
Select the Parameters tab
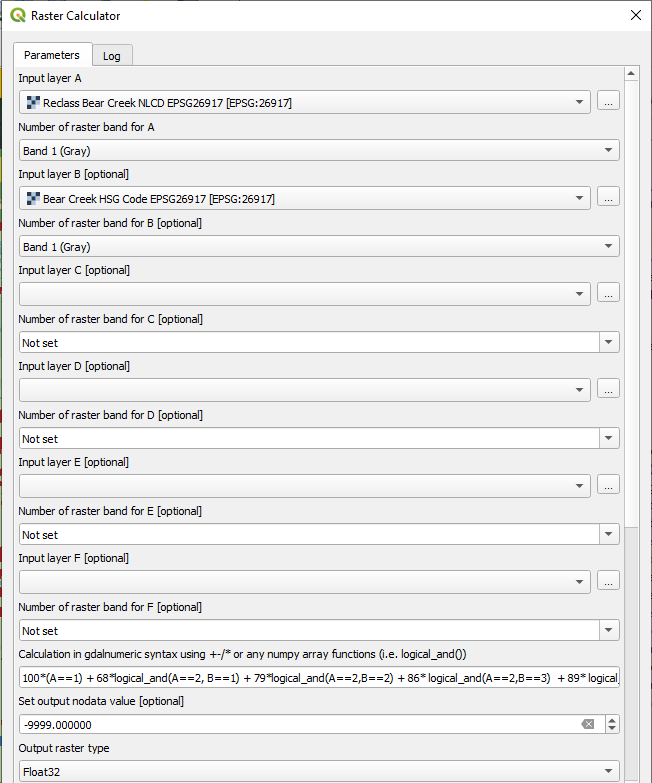(52, 55)
